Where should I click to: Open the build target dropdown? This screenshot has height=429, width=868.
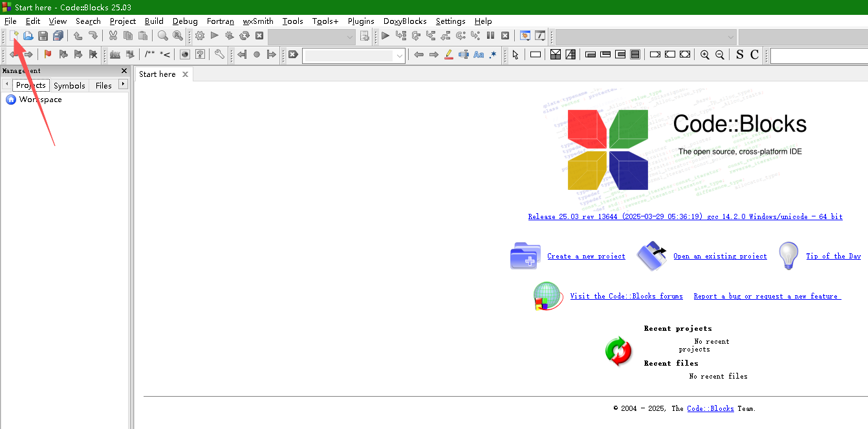tap(350, 37)
